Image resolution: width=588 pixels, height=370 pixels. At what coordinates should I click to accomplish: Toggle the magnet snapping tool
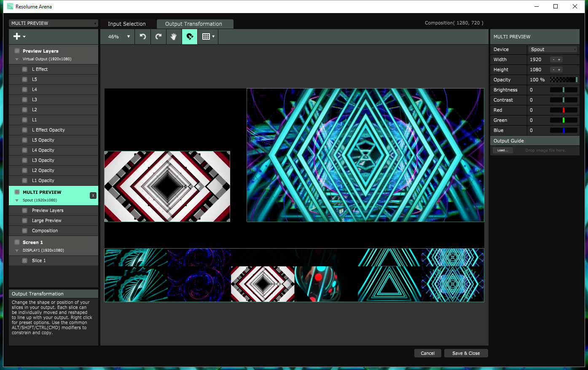click(190, 37)
